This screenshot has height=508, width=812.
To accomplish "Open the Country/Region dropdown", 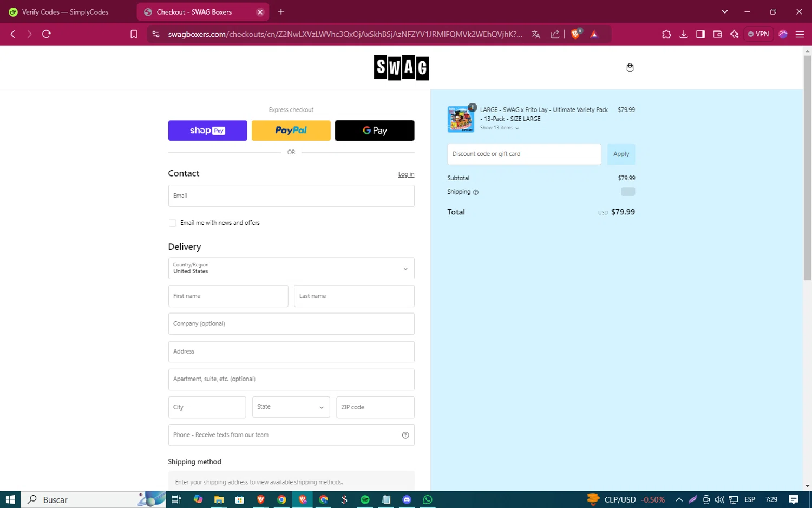I will 291,269.
